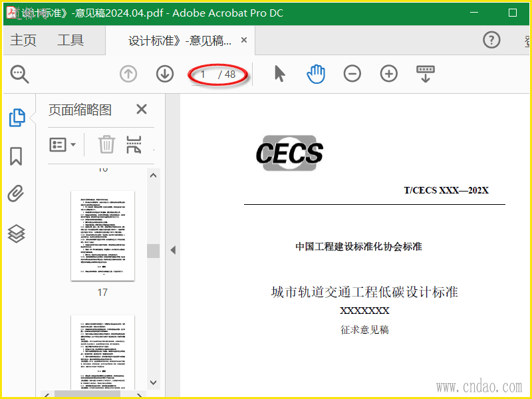Select page 17 thumbnail
Screen dimensions: 532x399
[x=102, y=235]
